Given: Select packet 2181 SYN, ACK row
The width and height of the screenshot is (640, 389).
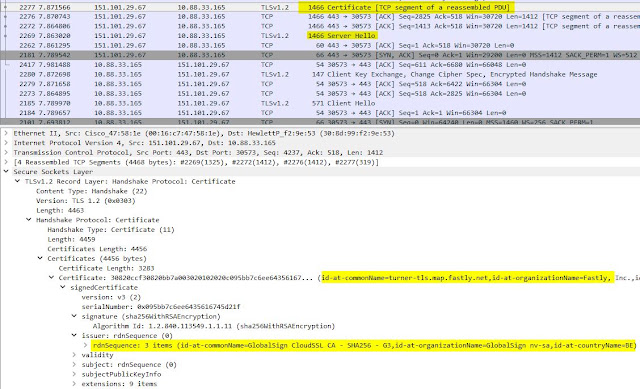Looking at the screenshot, I should (x=320, y=55).
